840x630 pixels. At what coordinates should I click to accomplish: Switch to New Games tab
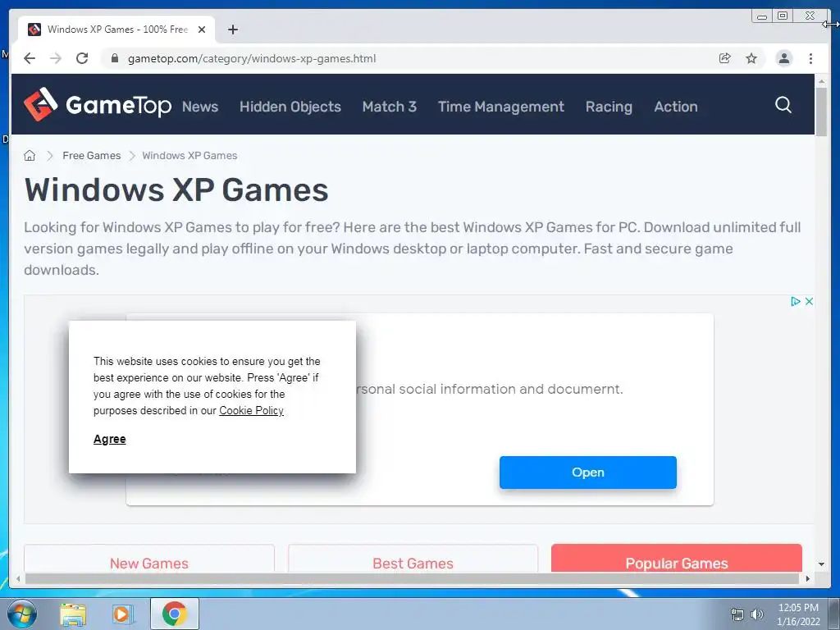tap(149, 558)
